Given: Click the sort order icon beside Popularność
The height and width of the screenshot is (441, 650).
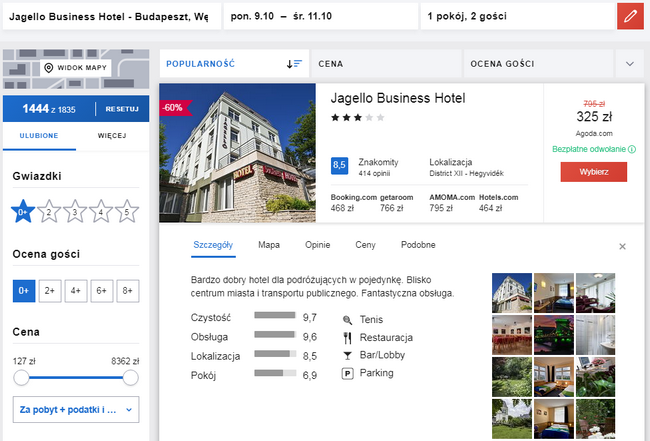Looking at the screenshot, I should click(x=294, y=64).
